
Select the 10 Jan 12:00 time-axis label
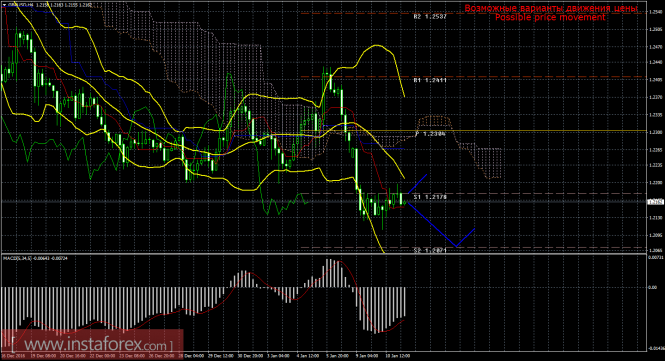tap(398, 356)
